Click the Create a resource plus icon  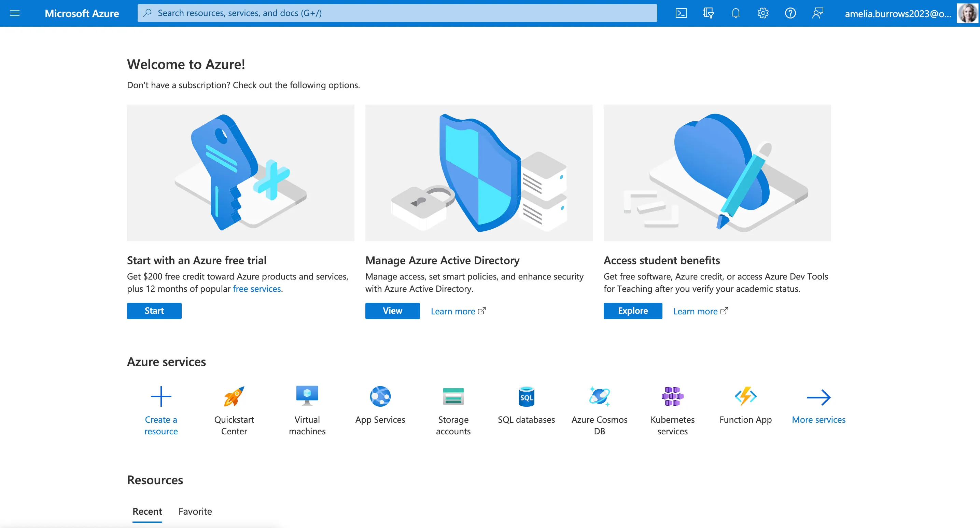pos(161,396)
